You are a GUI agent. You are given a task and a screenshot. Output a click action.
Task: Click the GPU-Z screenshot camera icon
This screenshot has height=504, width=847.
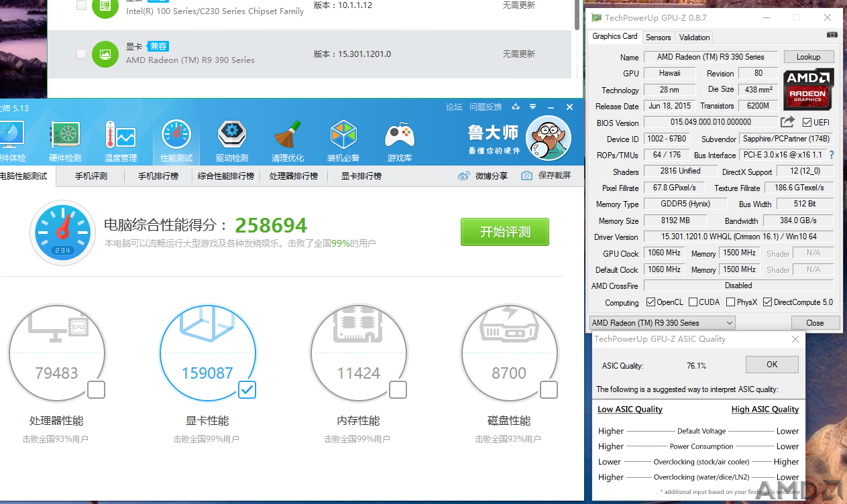[832, 35]
